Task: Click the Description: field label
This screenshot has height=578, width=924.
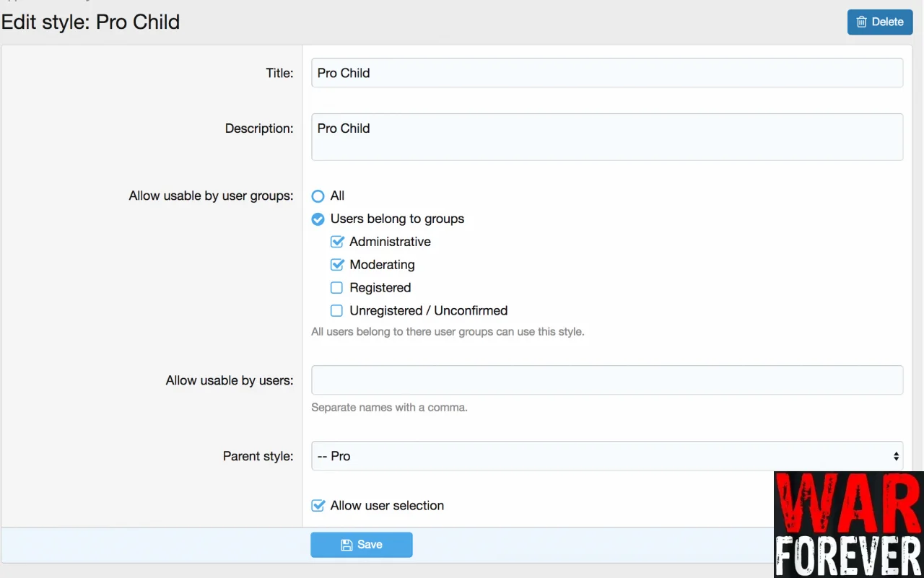Action: (x=259, y=128)
